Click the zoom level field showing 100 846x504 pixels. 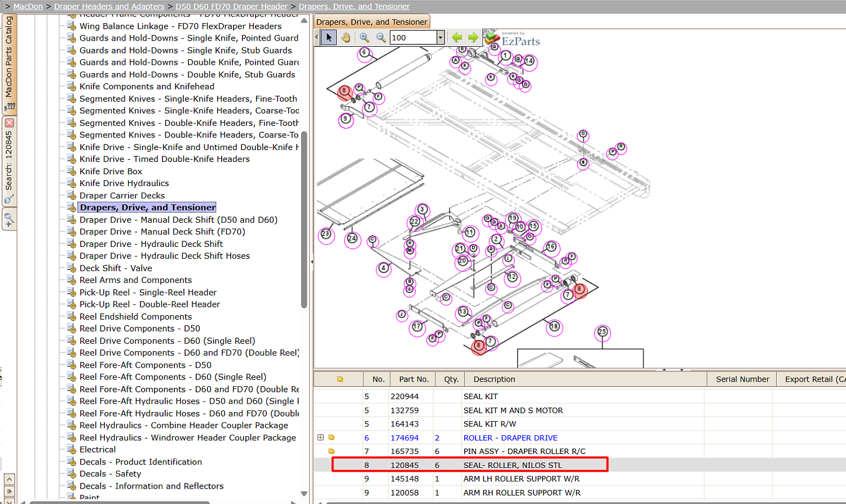click(413, 37)
